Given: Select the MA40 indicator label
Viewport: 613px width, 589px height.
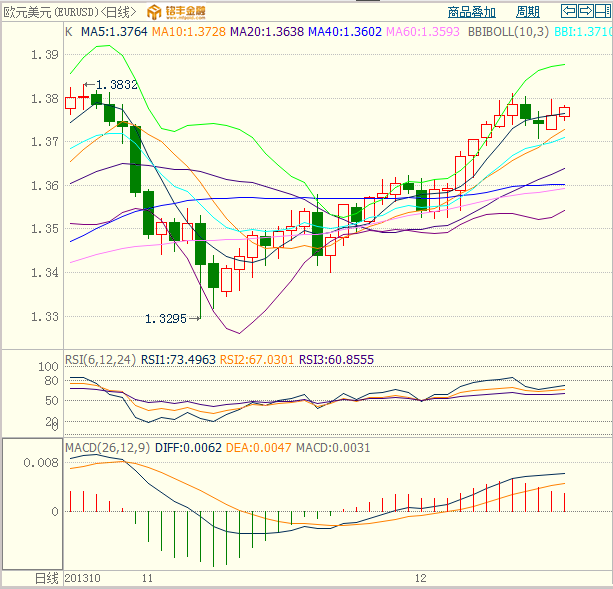Looking at the screenshot, I should [344, 32].
